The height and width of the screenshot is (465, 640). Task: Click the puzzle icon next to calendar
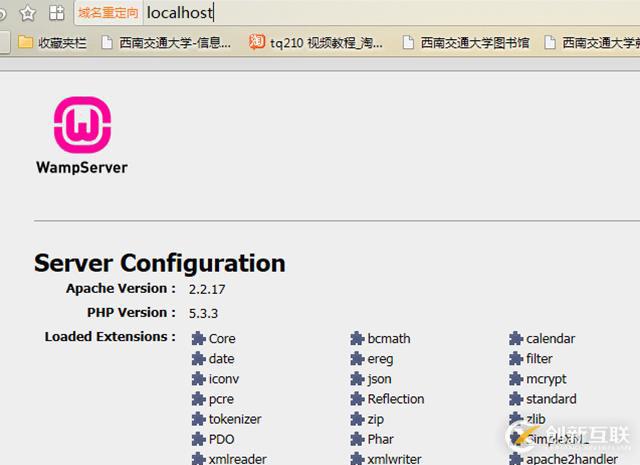[x=516, y=338]
